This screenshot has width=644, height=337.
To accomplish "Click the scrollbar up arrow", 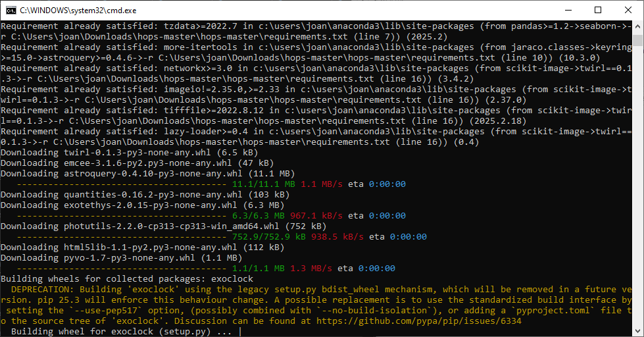I will 637,26.
